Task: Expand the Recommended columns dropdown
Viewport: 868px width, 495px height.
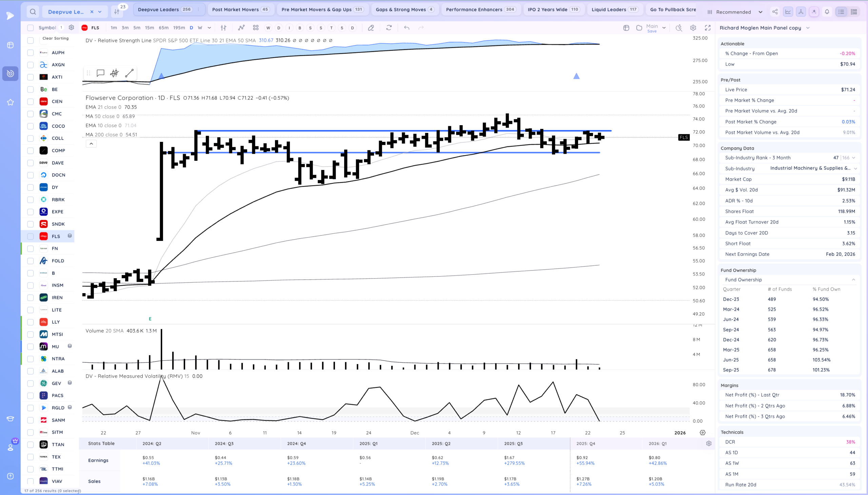Action: (x=760, y=12)
